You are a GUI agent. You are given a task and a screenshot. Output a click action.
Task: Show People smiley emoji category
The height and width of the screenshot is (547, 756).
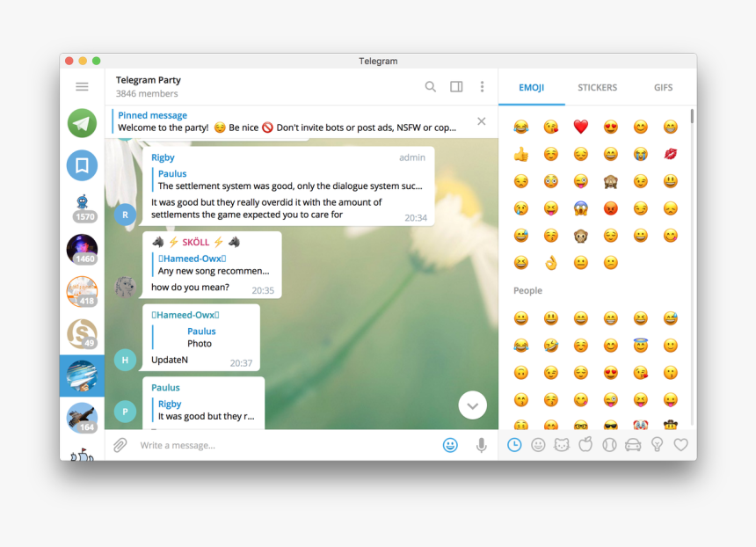[x=538, y=445]
